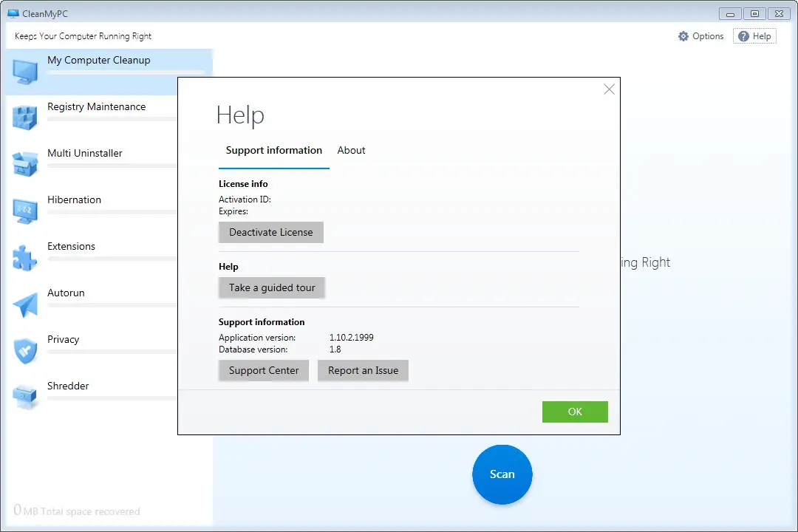This screenshot has height=532, width=798.
Task: Click the My Computer Cleanup monitor icon
Action: point(25,71)
